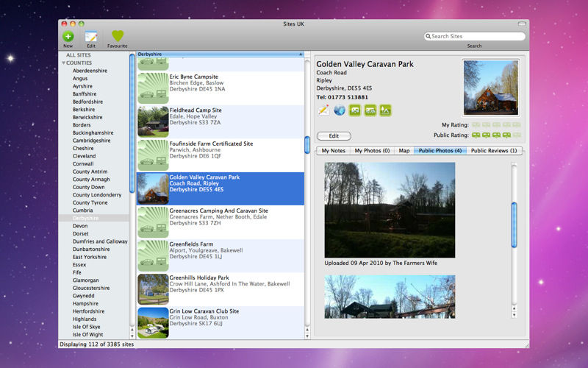Image resolution: width=588 pixels, height=368 pixels.
Task: Select East Yorkshire county
Action: [89, 257]
